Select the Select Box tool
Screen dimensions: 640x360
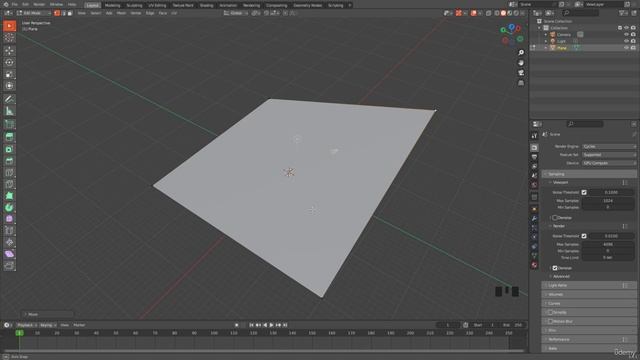tap(9, 26)
